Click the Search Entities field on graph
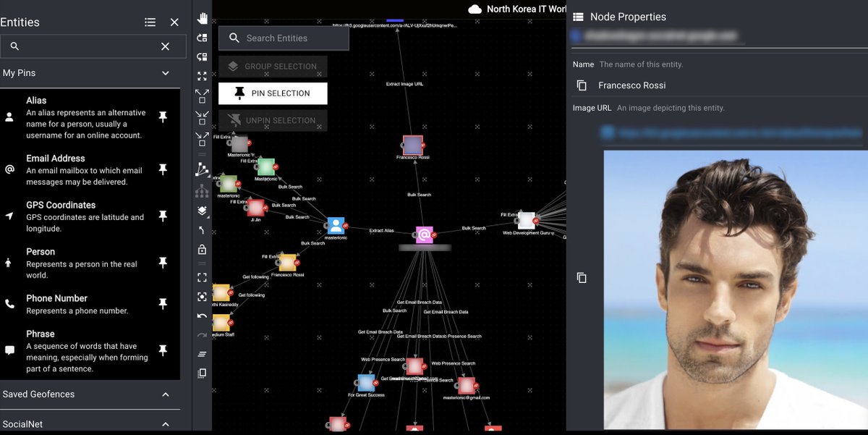The width and height of the screenshot is (868, 435). (x=284, y=38)
